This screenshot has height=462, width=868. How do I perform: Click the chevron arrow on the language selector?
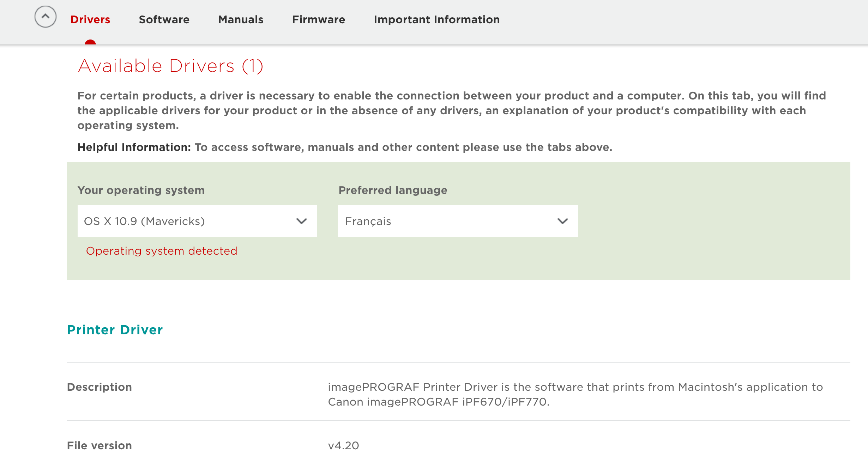pyautogui.click(x=563, y=221)
